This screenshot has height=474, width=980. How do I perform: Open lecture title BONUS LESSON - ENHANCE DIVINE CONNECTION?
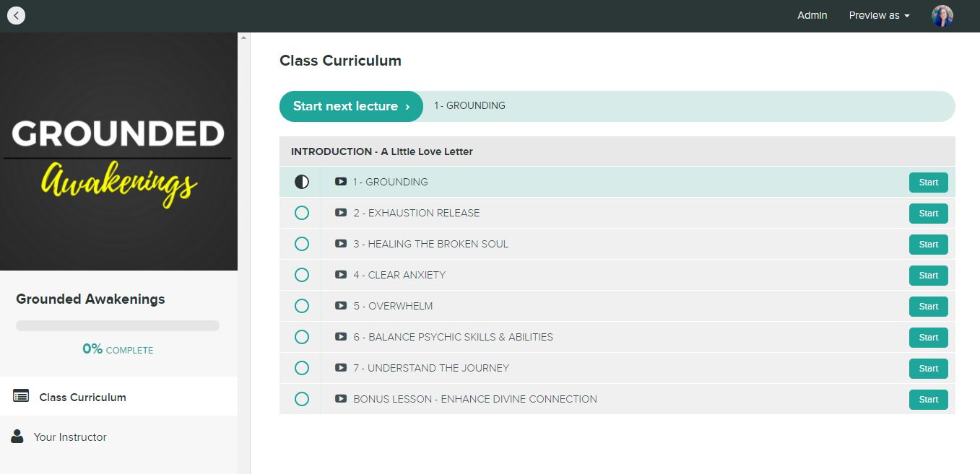pyautogui.click(x=475, y=399)
